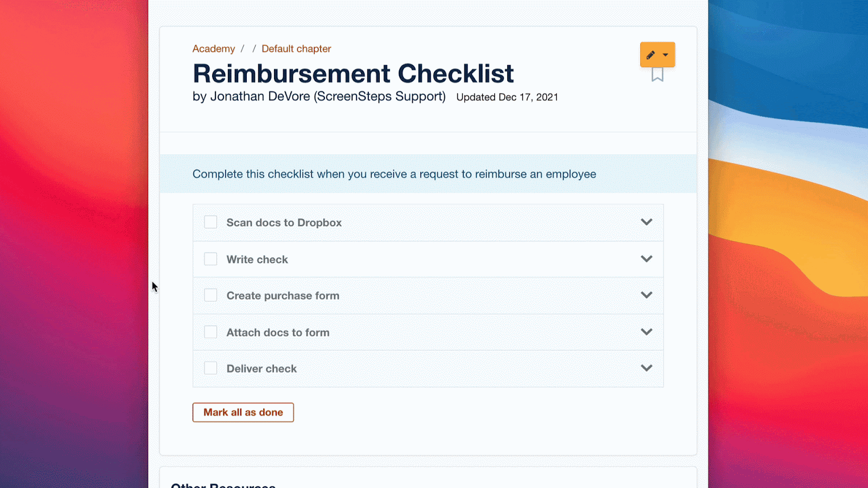Bookmark this article with the bookmark icon
The image size is (868, 488).
pyautogui.click(x=658, y=75)
